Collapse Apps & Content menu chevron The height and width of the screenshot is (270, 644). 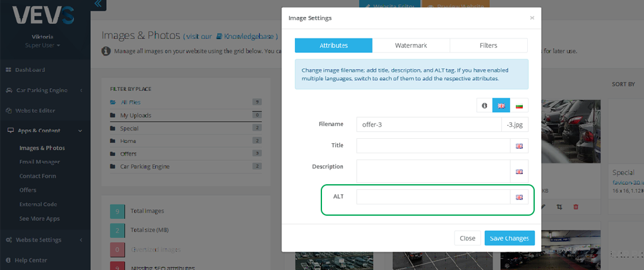(x=80, y=131)
